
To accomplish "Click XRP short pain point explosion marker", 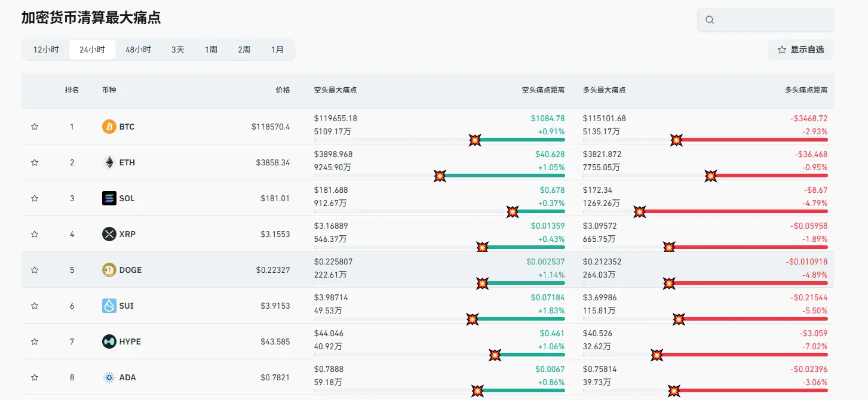I will [483, 248].
